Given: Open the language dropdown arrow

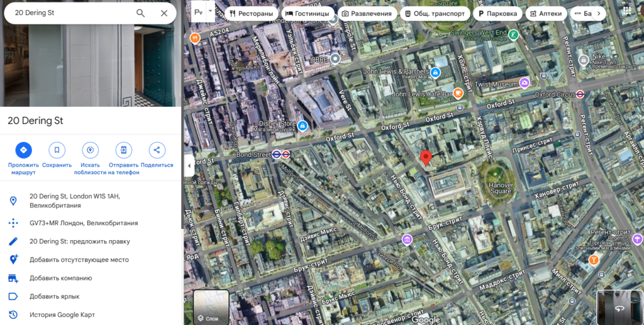Looking at the screenshot, I should pyautogui.click(x=211, y=11).
